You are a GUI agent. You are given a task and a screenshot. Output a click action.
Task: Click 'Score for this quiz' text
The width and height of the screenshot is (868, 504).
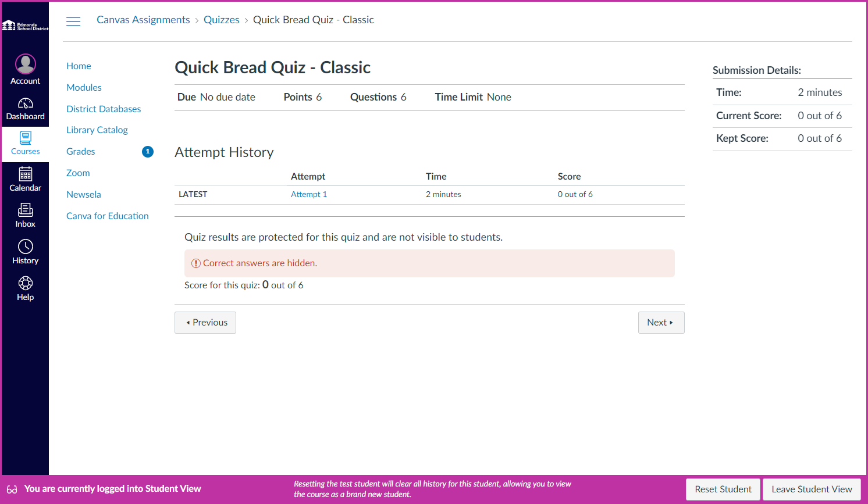pos(222,285)
